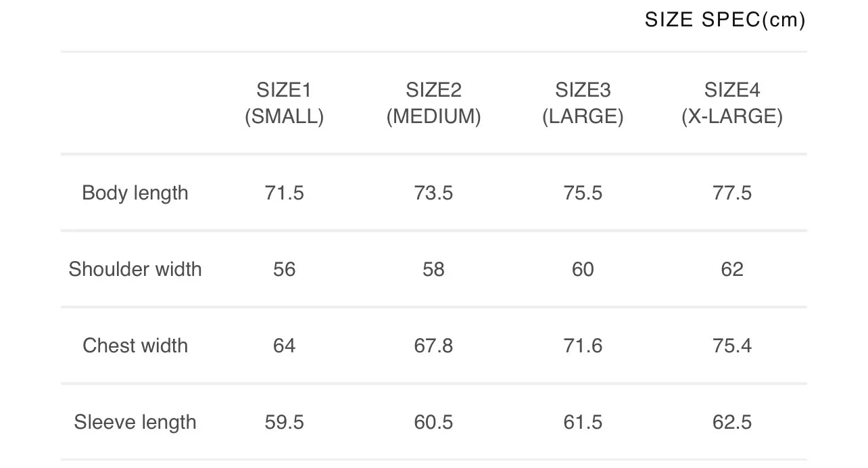
Task: Click the Body length row label
Action: pyautogui.click(x=135, y=193)
